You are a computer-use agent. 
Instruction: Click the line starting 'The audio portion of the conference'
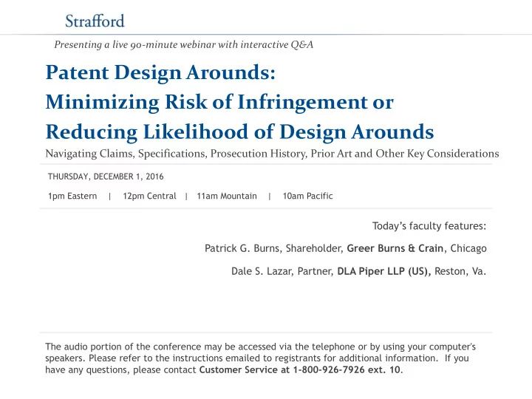(x=261, y=347)
